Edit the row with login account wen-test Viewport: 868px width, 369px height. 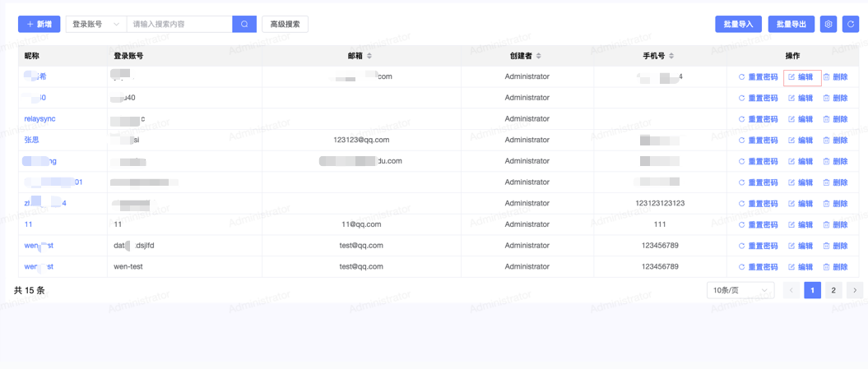[801, 266]
